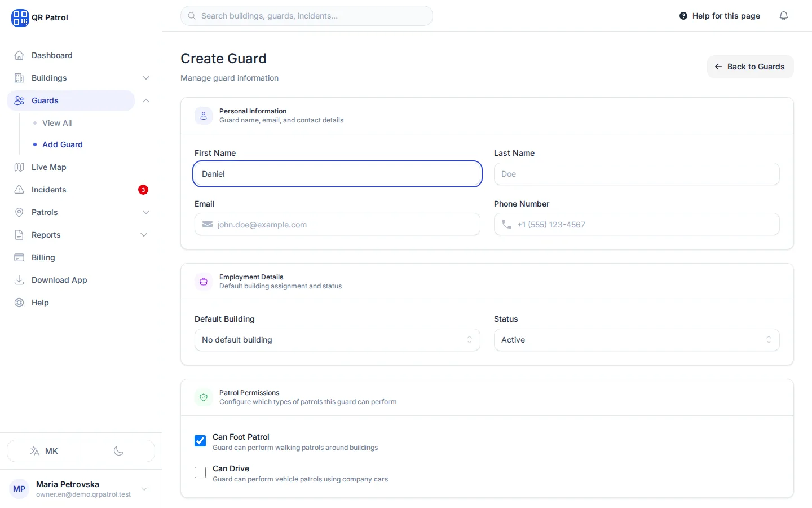Click the Email input field
The width and height of the screenshot is (812, 508).
[x=337, y=224]
